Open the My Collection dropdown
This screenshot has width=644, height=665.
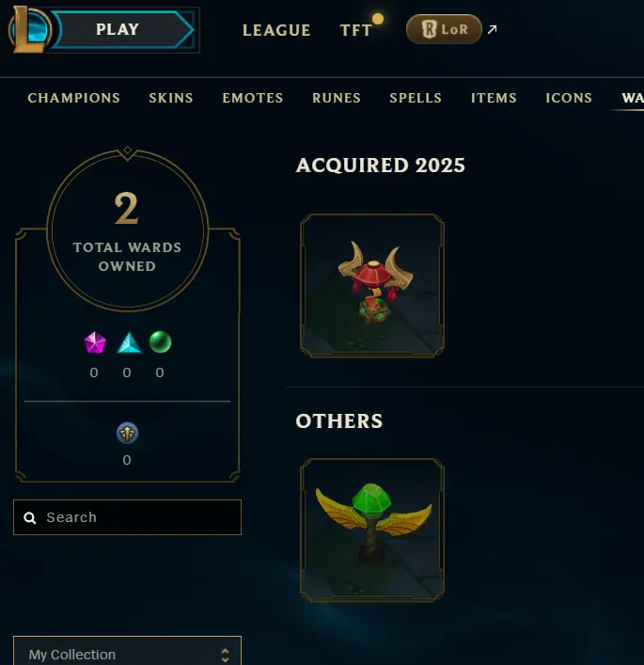(x=127, y=652)
